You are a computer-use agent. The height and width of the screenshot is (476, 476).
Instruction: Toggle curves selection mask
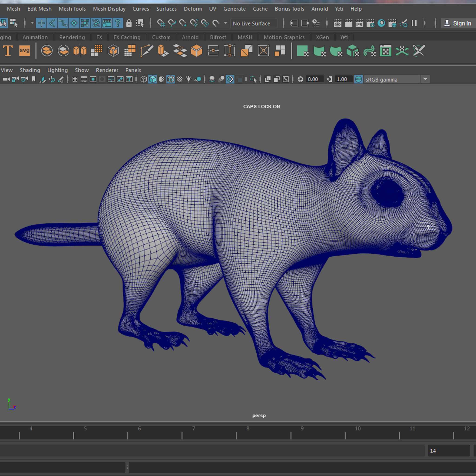(63, 23)
